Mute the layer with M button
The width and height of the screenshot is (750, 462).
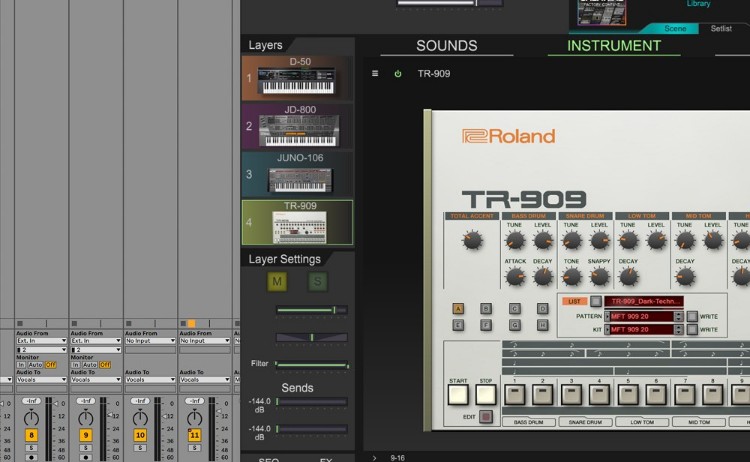pos(277,282)
